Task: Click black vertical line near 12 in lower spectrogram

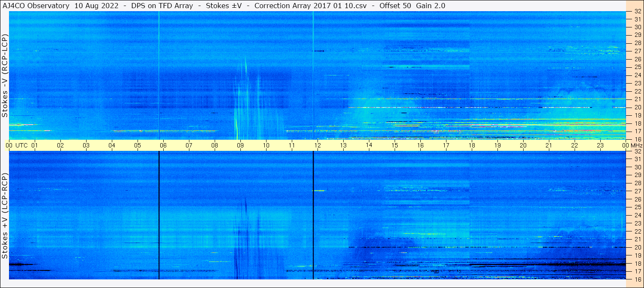Action: (x=313, y=215)
